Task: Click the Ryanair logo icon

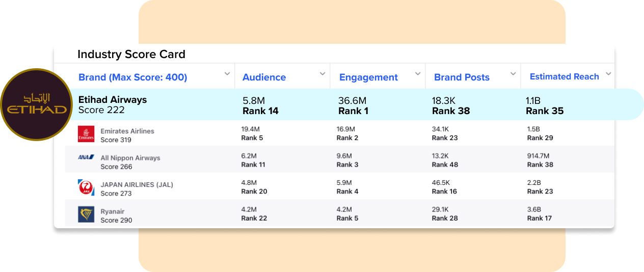Action: [86, 214]
